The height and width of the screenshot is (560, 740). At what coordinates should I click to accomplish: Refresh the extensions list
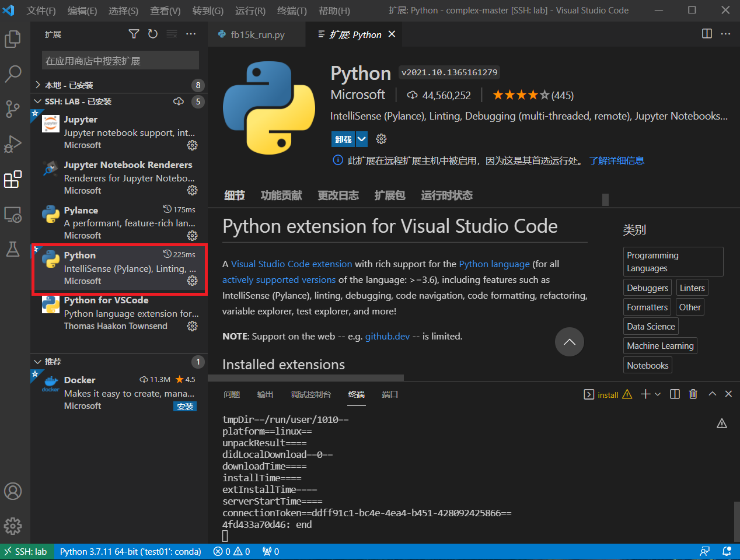[x=153, y=34]
